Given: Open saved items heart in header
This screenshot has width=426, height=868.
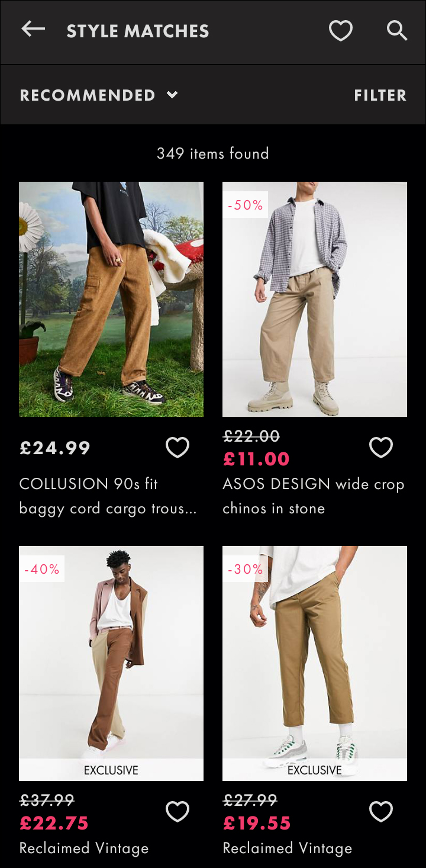Looking at the screenshot, I should tap(341, 30).
